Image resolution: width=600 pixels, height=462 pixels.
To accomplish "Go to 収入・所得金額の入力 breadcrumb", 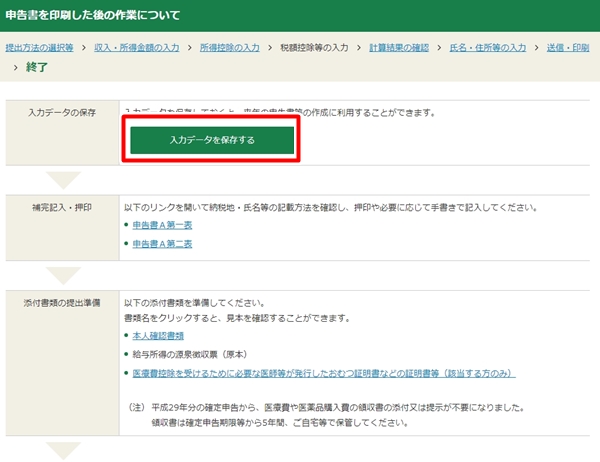I will click(137, 48).
